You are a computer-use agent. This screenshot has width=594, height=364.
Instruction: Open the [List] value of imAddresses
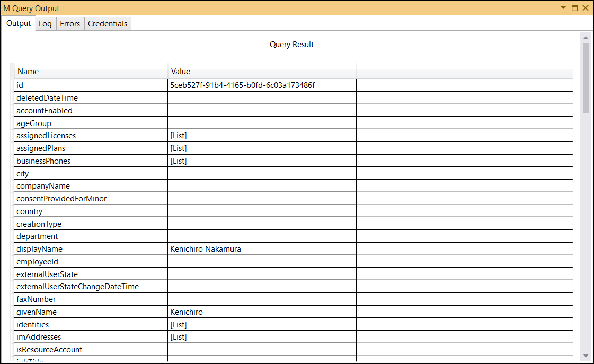click(x=262, y=337)
